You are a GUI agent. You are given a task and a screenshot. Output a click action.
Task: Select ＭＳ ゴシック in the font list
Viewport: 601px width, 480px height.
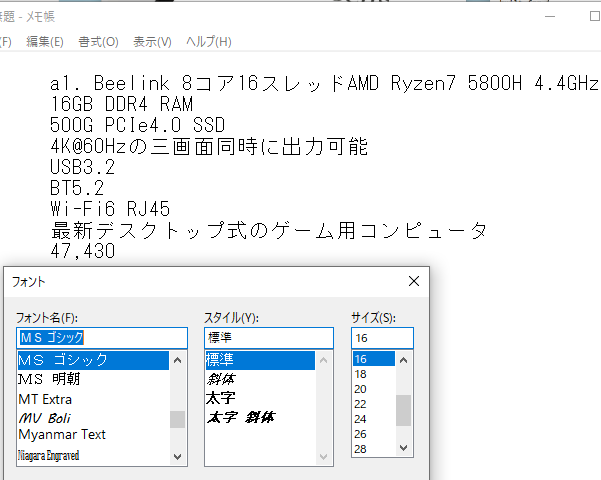tap(93, 360)
